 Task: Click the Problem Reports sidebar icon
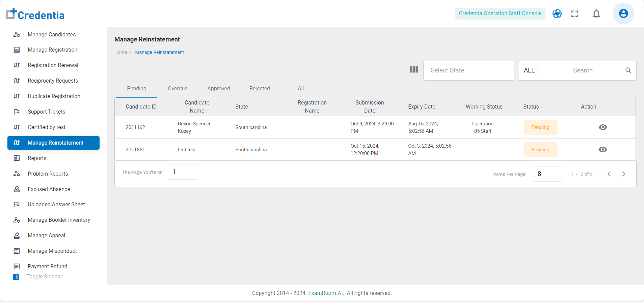click(17, 174)
